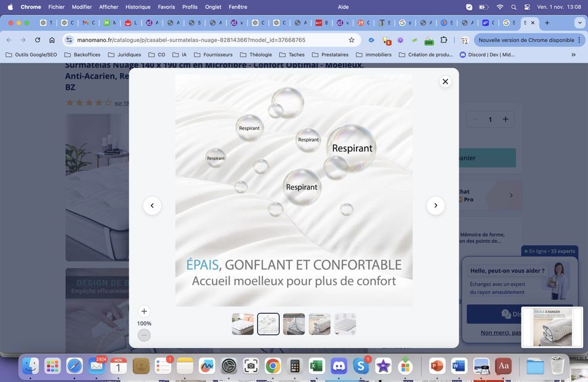Zoom out with the minus button
Viewport: 588px width, 382px height.
(143, 335)
